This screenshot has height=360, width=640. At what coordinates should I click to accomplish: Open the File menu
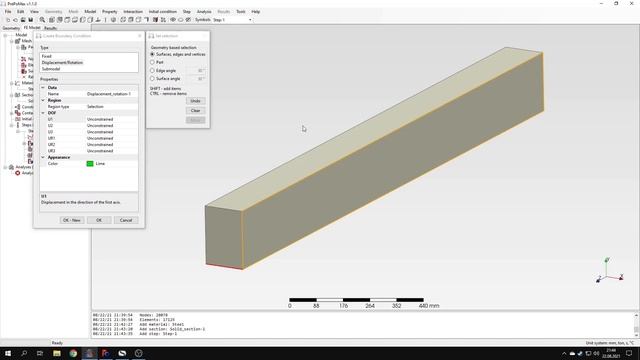coord(8,11)
